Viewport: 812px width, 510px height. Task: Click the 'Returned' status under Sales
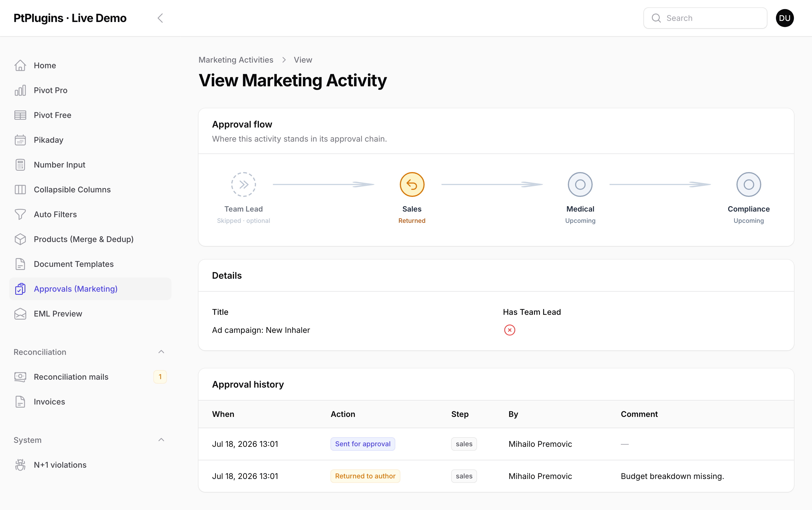pos(412,221)
